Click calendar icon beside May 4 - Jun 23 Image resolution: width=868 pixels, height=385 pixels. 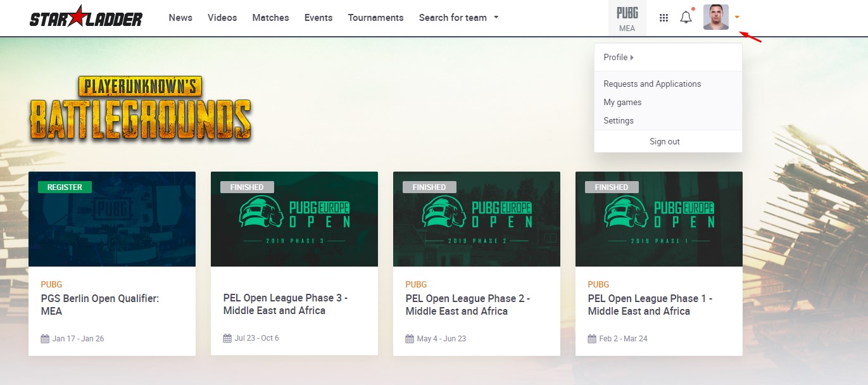pos(410,339)
